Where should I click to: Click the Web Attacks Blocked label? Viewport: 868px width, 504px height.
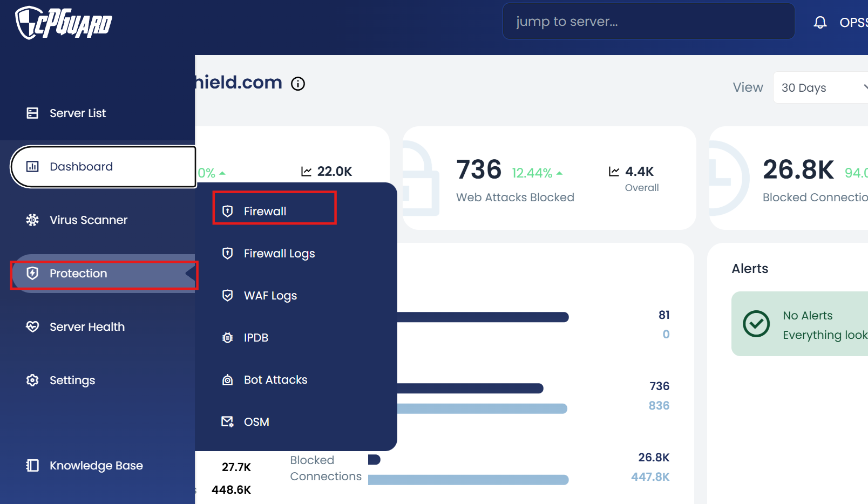tap(515, 197)
